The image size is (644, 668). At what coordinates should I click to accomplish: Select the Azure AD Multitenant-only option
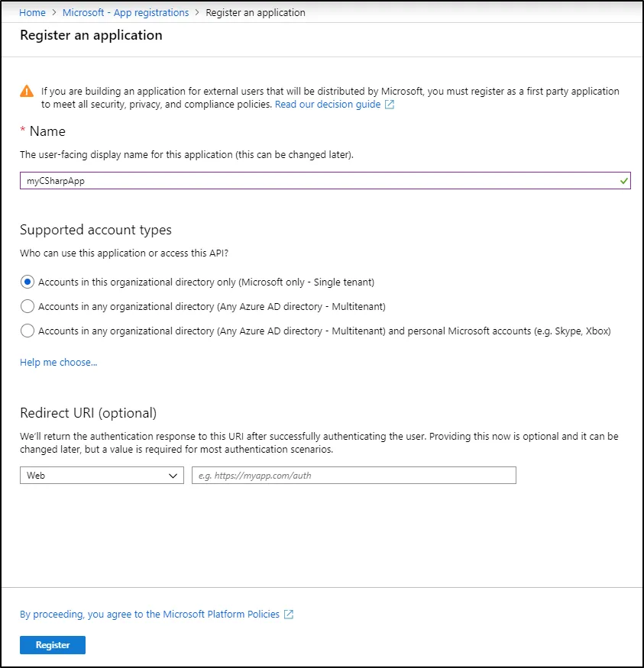(x=28, y=306)
